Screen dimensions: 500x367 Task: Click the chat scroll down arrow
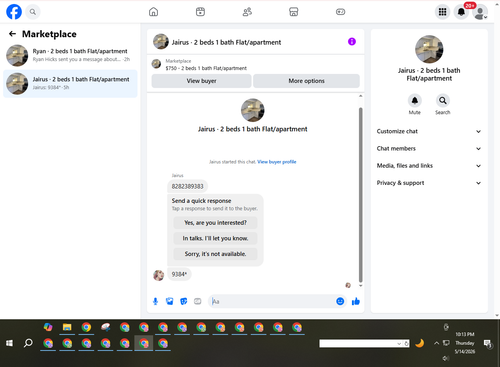point(360,286)
